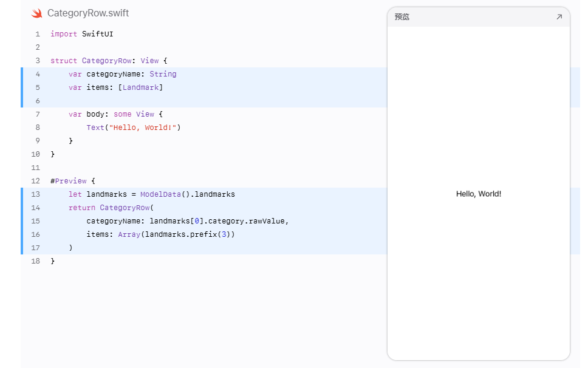Click the 'categoryName: landmarks[0].category.rawValue,' line

[188, 221]
